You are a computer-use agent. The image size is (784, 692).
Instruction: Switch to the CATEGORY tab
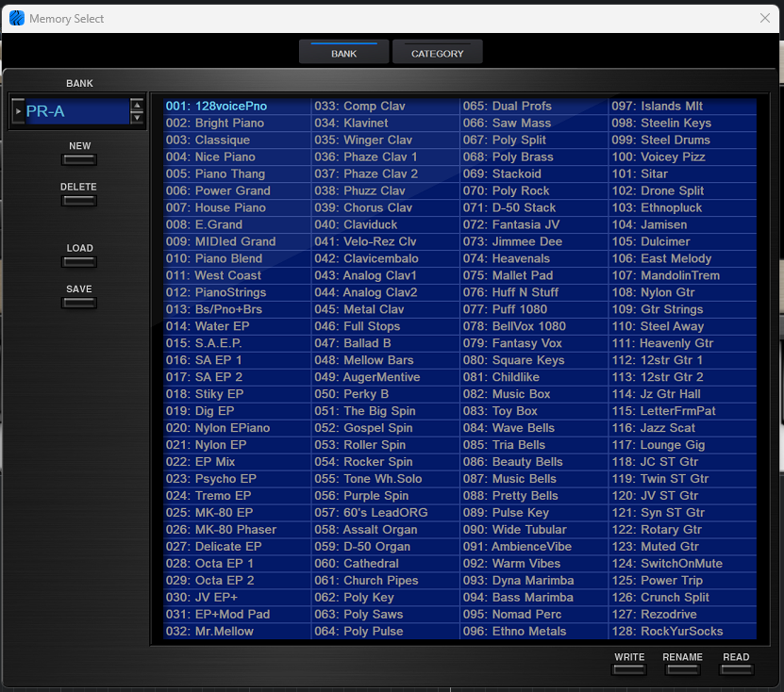point(437,53)
